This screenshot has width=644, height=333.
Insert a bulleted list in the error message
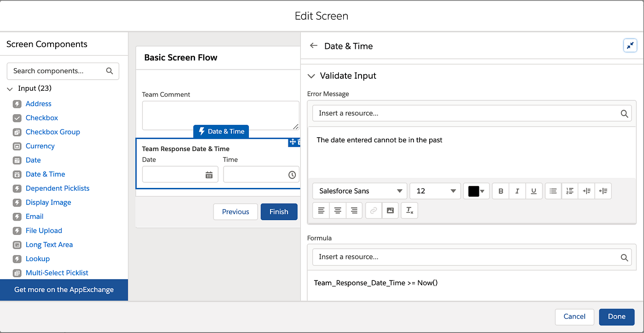pos(552,191)
